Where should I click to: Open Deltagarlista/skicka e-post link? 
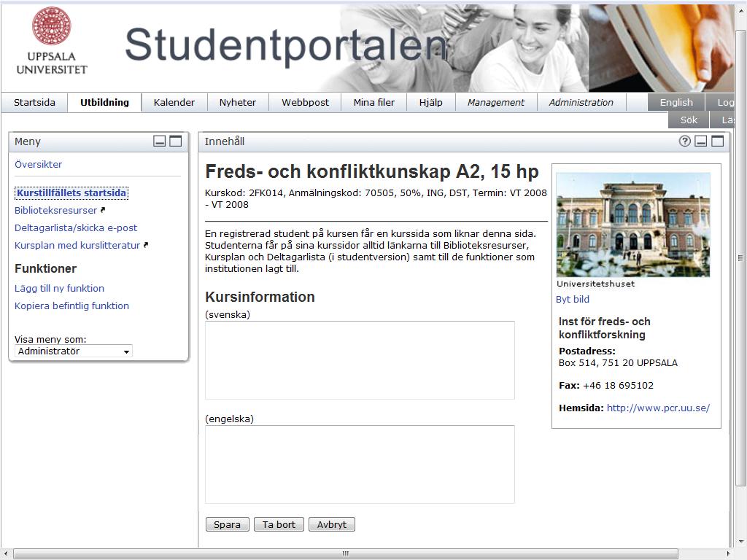tap(76, 228)
